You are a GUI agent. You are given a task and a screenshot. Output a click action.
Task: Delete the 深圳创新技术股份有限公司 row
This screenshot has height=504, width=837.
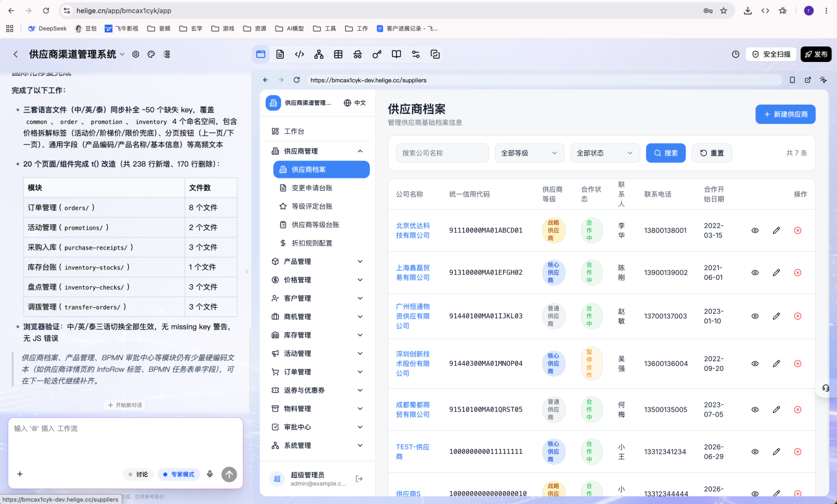(797, 363)
